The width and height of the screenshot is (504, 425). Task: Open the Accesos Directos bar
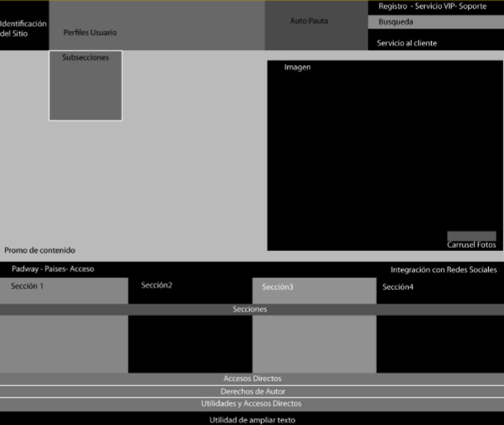coord(252,379)
